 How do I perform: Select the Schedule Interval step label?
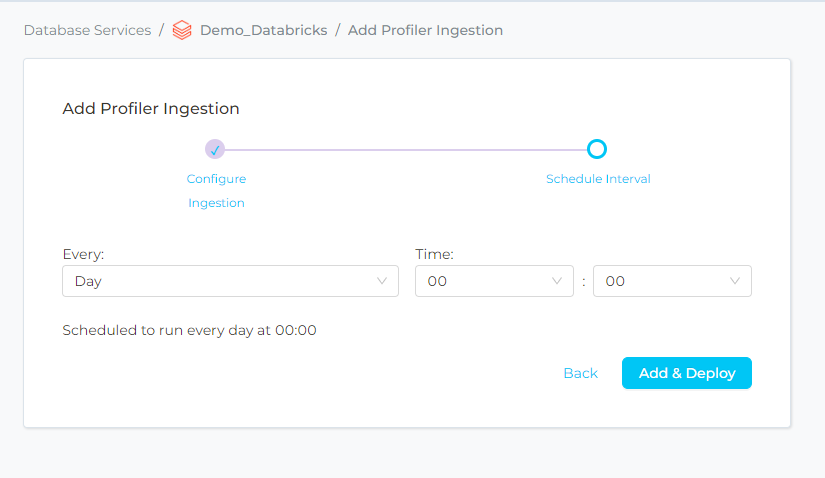(x=598, y=179)
